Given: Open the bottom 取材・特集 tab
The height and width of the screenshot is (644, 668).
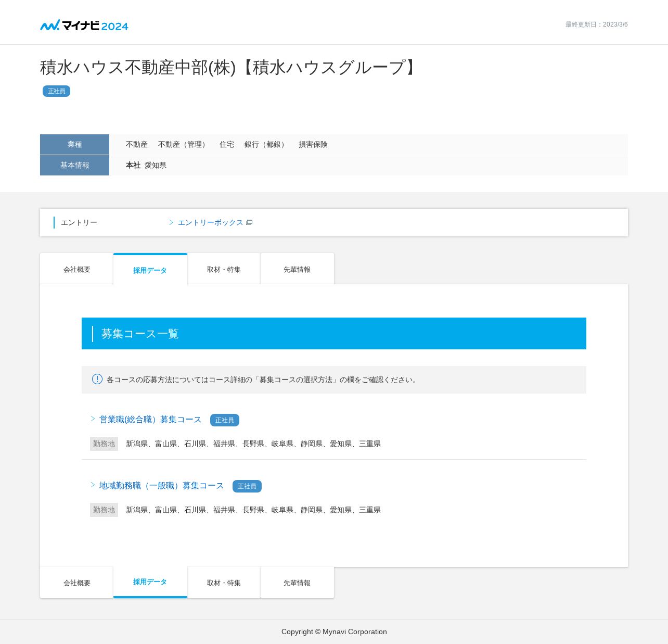Looking at the screenshot, I should point(224,583).
